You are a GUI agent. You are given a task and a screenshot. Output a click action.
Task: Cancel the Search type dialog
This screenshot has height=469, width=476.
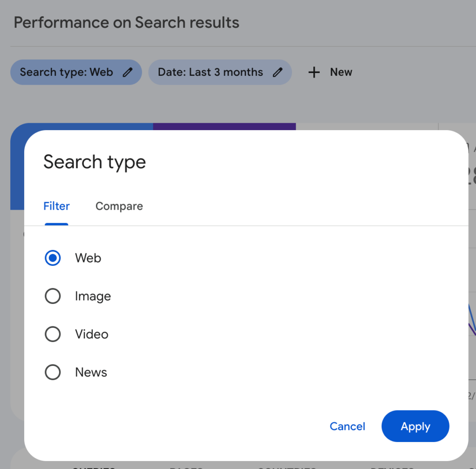tap(347, 426)
